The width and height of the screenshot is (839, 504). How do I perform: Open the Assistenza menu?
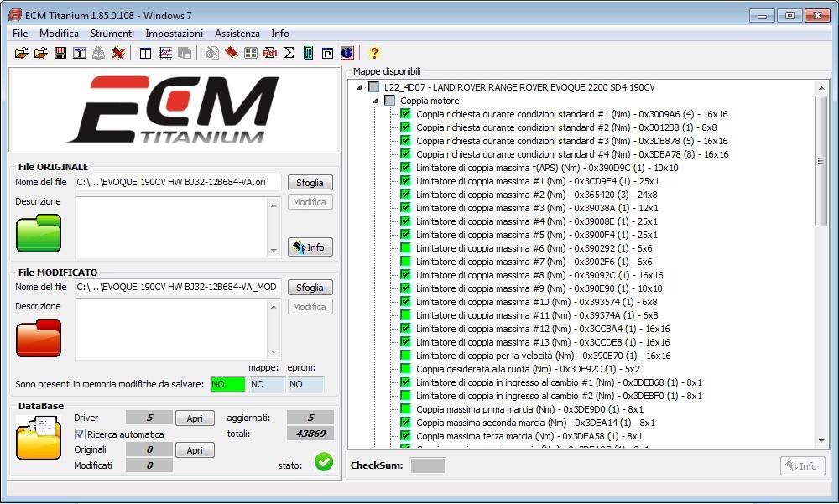237,34
